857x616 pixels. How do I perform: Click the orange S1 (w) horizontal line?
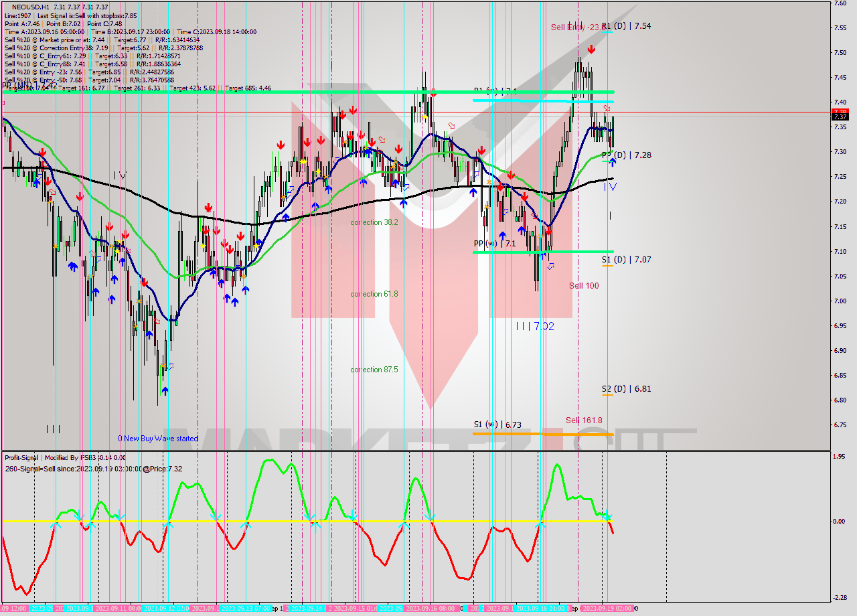pos(543,434)
